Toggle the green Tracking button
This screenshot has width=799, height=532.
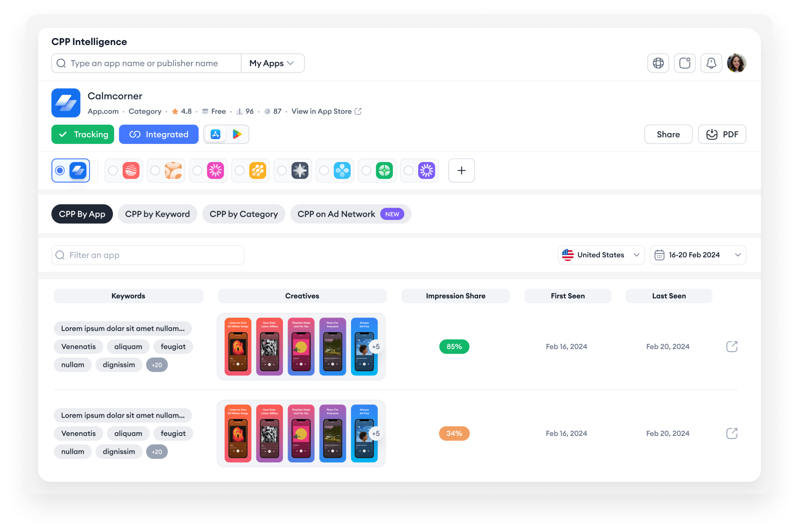tap(83, 135)
